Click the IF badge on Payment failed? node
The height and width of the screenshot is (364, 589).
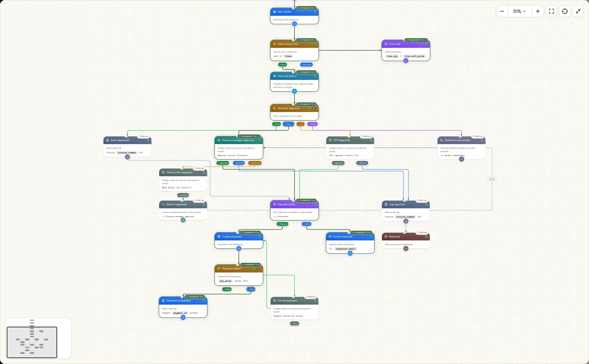pyautogui.click(x=258, y=269)
